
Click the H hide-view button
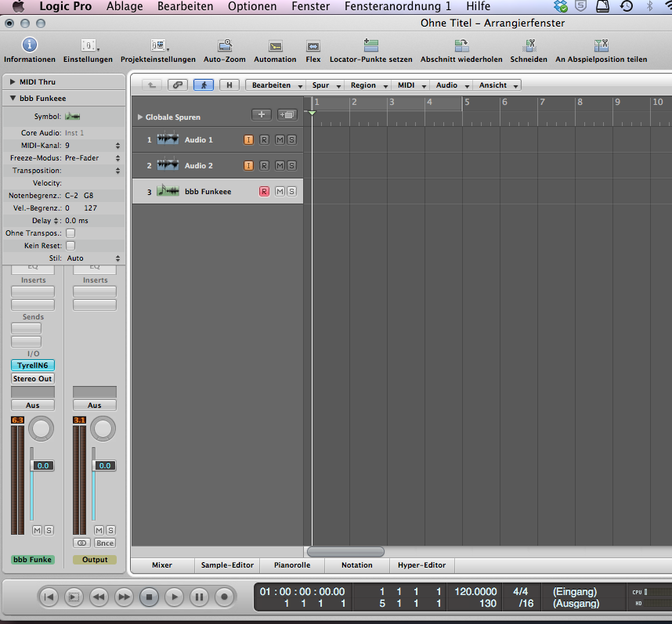pyautogui.click(x=229, y=85)
